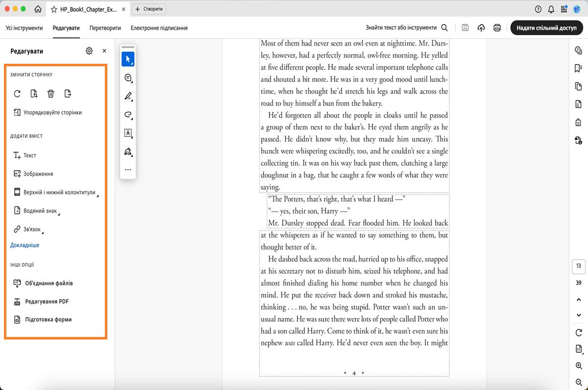
Task: Click the total page count 39
Action: [579, 283]
